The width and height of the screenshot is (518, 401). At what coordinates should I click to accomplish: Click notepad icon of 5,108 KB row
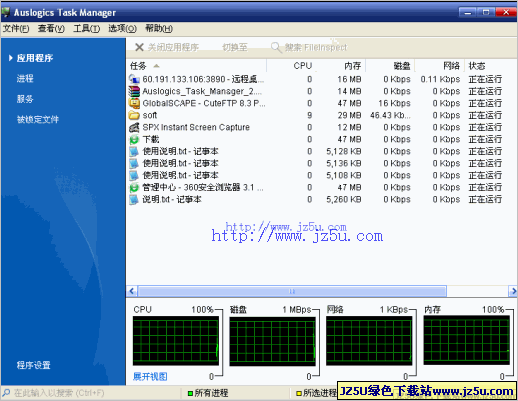[x=134, y=175]
